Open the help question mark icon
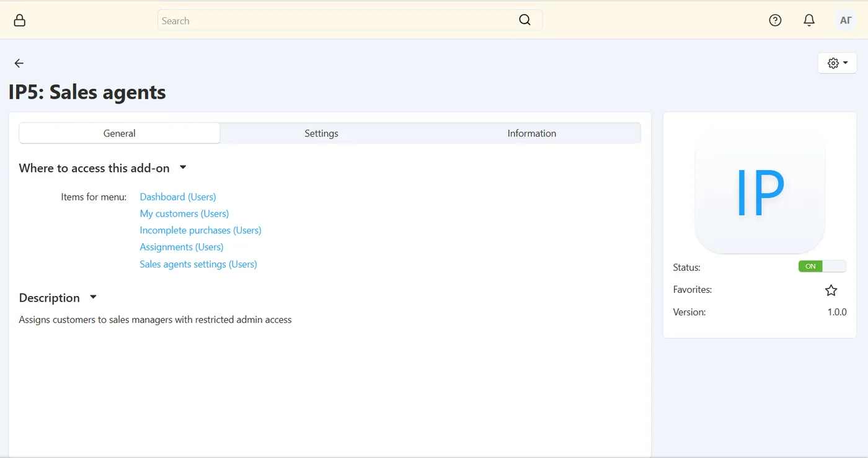This screenshot has height=458, width=868. (775, 20)
